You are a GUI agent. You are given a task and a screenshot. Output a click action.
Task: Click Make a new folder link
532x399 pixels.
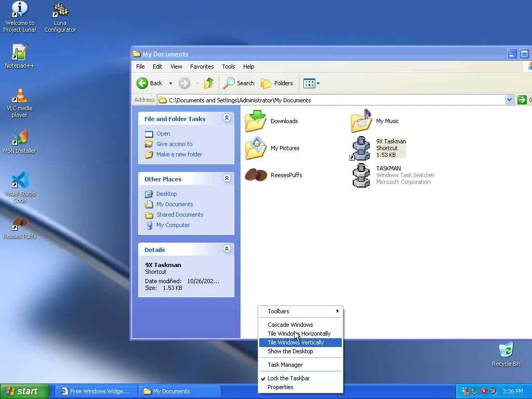179,154
